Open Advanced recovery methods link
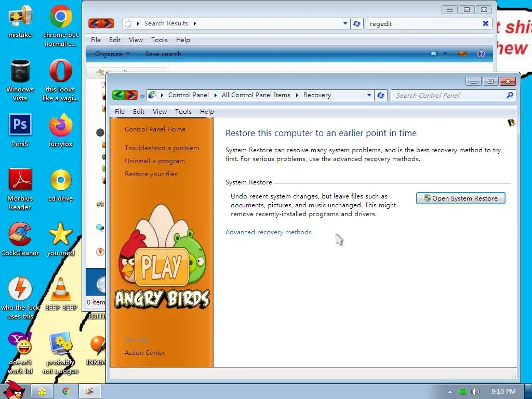 coord(269,232)
